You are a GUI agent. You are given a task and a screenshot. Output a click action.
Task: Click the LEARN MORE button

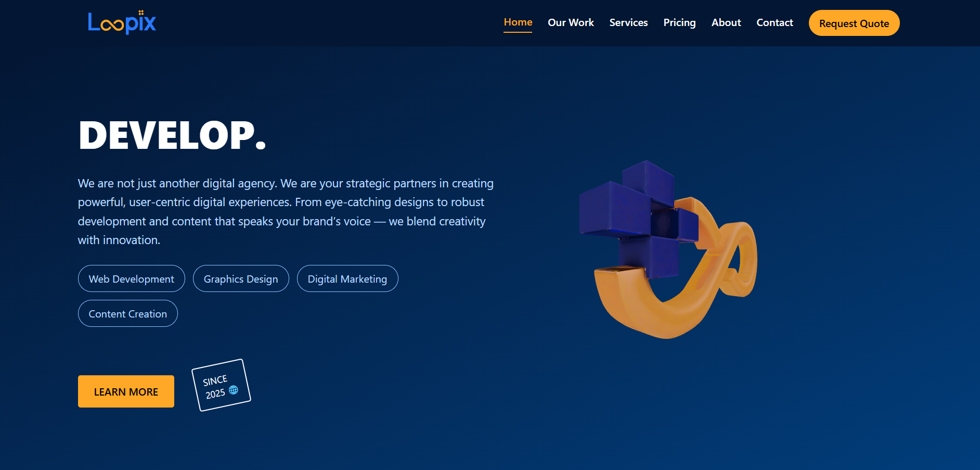click(126, 391)
